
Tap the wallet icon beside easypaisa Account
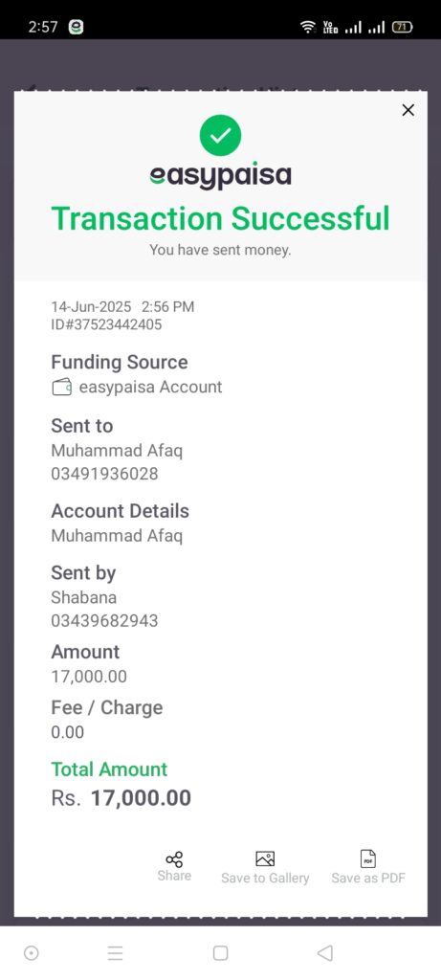pyautogui.click(x=62, y=388)
